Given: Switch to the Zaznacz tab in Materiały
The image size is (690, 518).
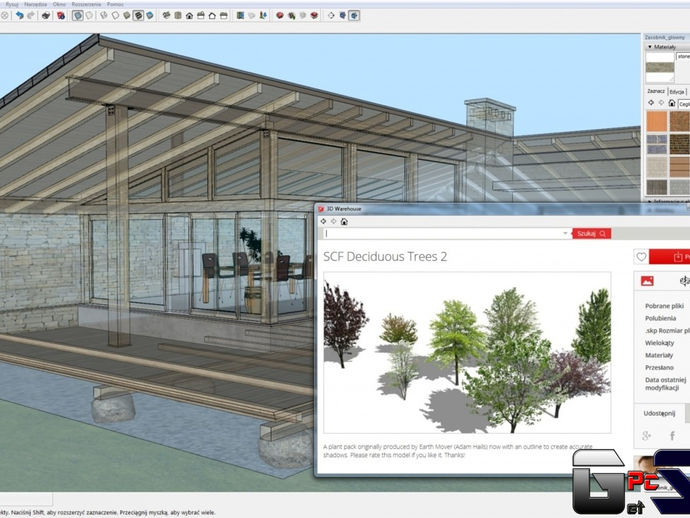Looking at the screenshot, I should 656,91.
